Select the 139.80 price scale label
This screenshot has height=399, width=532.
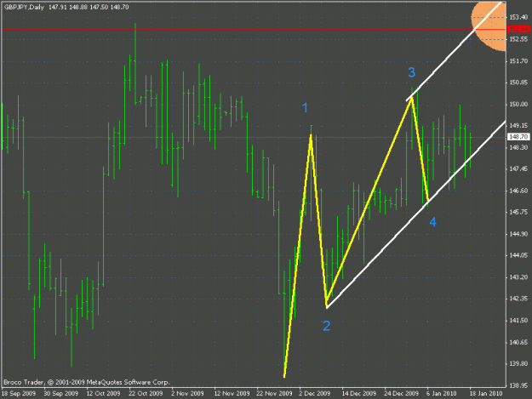click(518, 364)
